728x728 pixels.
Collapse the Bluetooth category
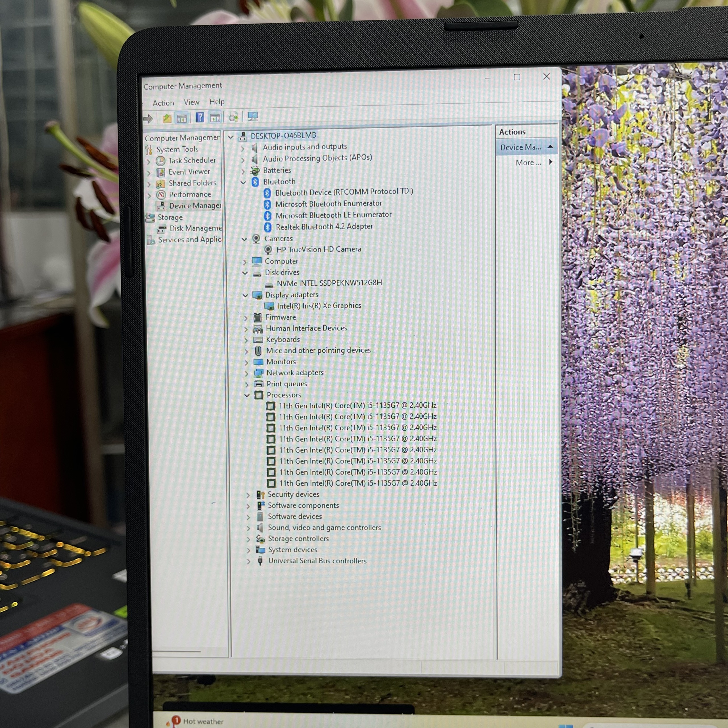(243, 183)
